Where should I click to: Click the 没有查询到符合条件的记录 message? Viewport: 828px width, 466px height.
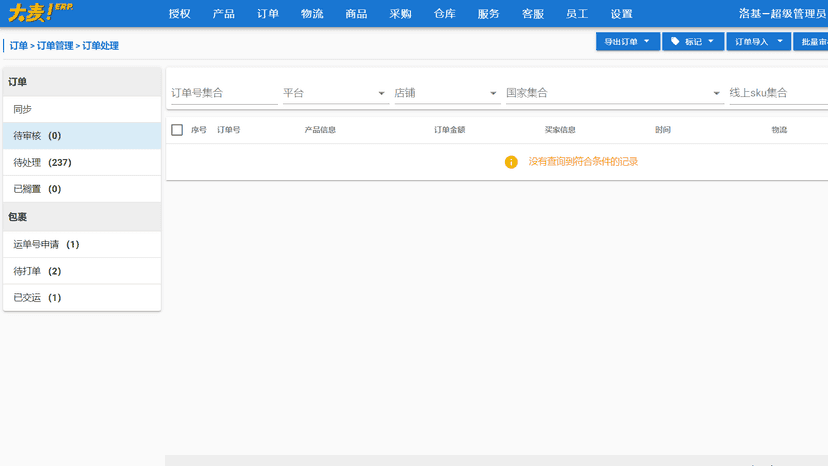583,162
